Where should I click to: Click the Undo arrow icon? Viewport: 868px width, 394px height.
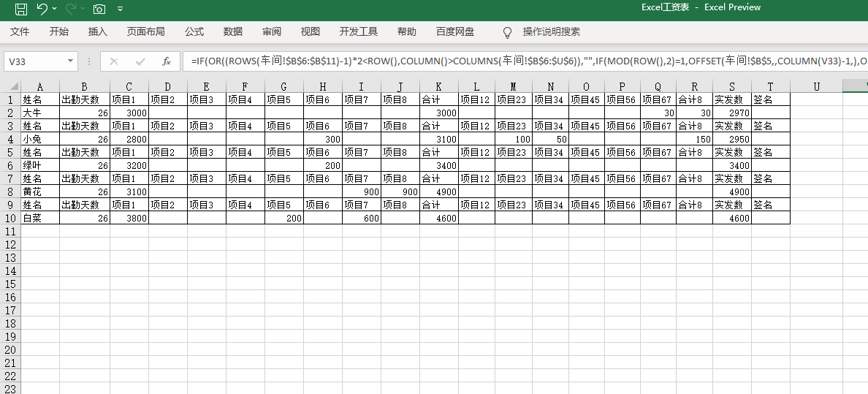42,8
